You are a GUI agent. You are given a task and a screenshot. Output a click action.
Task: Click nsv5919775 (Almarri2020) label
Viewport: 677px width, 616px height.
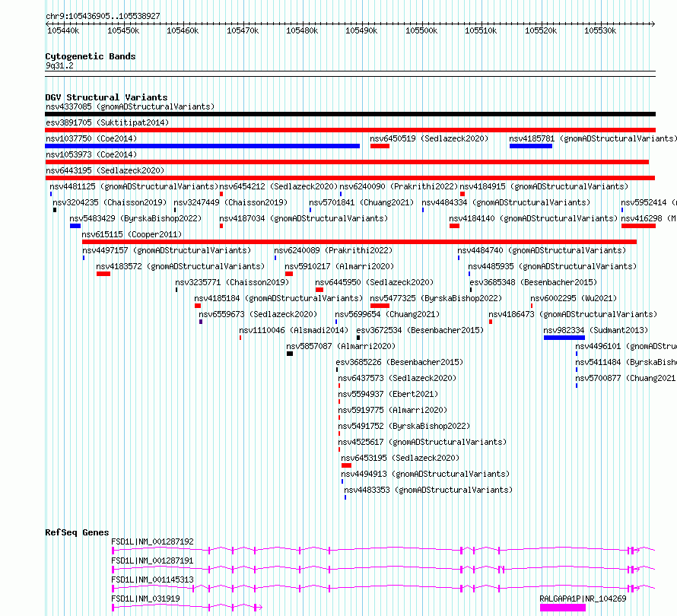coord(393,410)
